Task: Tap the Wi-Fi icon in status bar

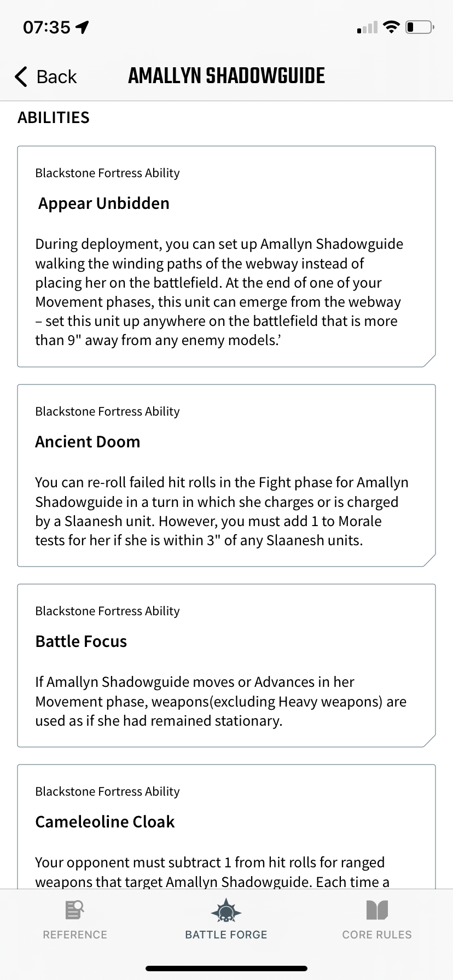Action: click(x=392, y=27)
